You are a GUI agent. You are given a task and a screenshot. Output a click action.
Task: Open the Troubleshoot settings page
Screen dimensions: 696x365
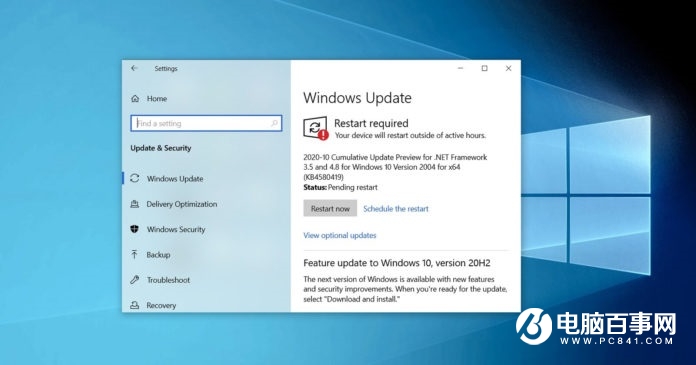pos(168,280)
